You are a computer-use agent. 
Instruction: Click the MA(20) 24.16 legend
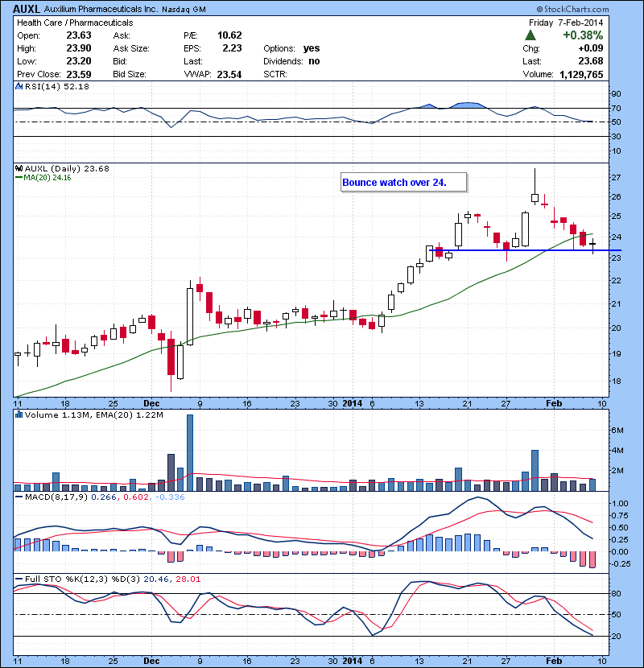tap(43, 178)
